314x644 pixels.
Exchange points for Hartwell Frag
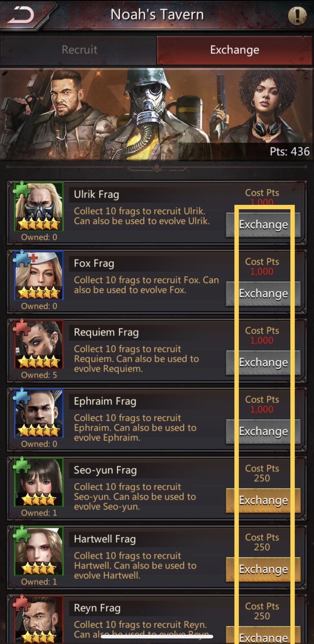(x=263, y=570)
